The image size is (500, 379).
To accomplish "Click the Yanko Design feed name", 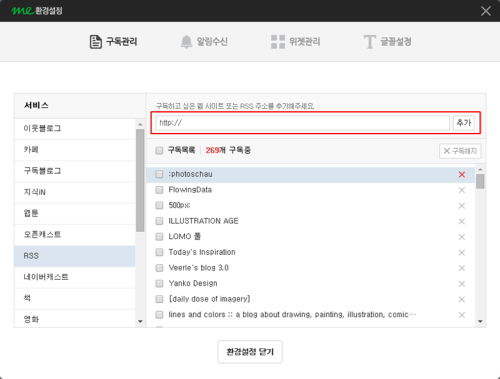I will pyautogui.click(x=193, y=284).
